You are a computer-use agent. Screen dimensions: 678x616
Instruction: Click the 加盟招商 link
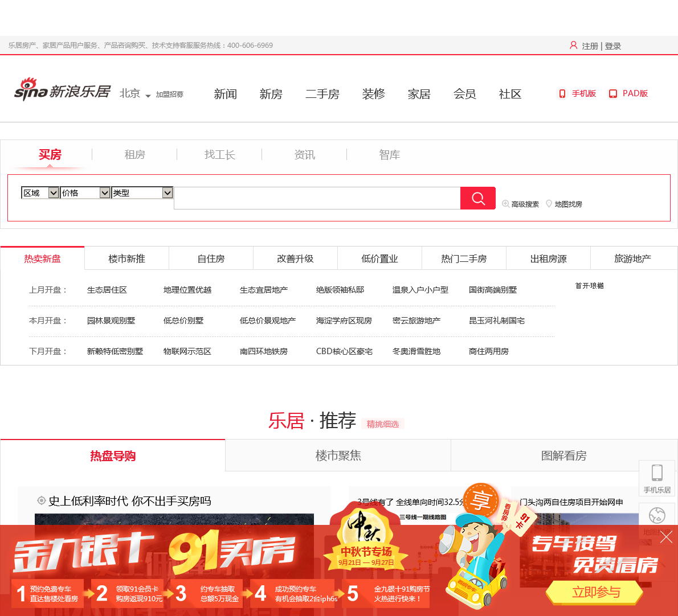coord(170,94)
